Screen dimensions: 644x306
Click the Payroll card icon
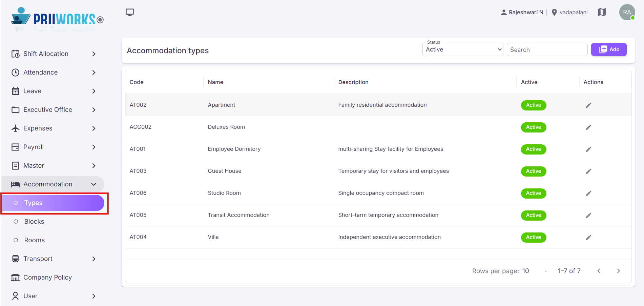point(16,147)
